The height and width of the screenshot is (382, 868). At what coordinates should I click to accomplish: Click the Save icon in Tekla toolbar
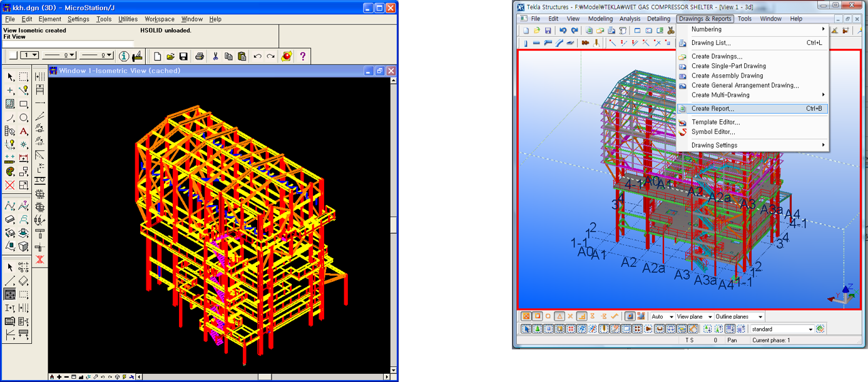point(548,31)
